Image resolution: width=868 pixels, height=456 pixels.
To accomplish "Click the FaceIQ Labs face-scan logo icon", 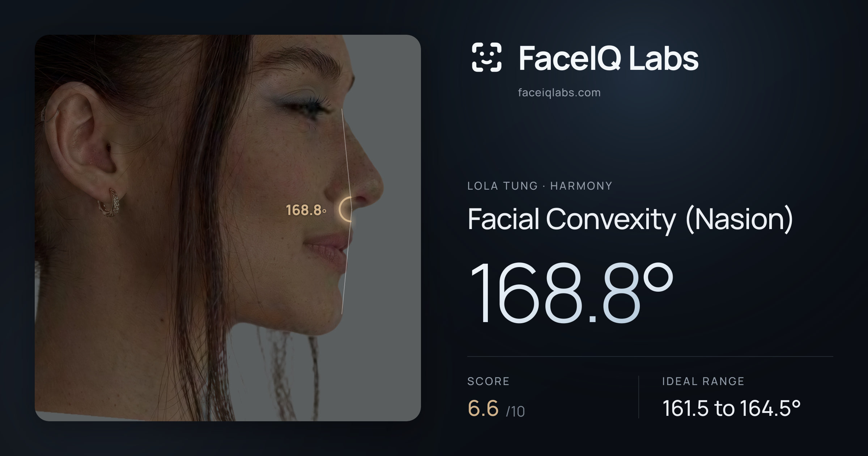I will point(486,57).
